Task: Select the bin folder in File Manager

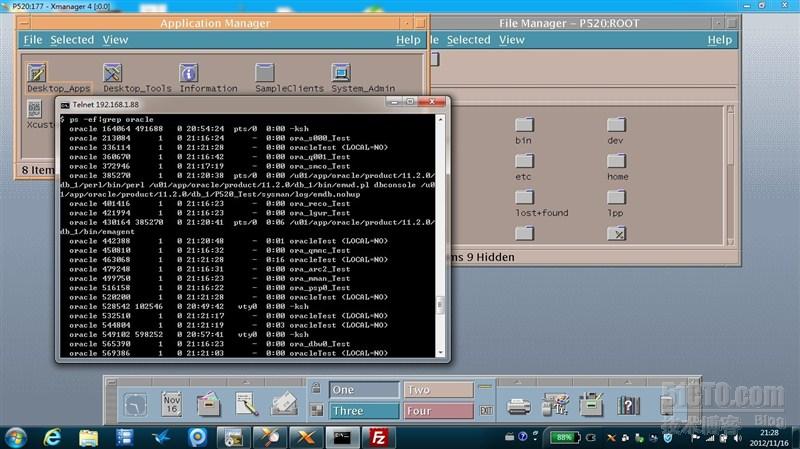Action: coord(524,125)
